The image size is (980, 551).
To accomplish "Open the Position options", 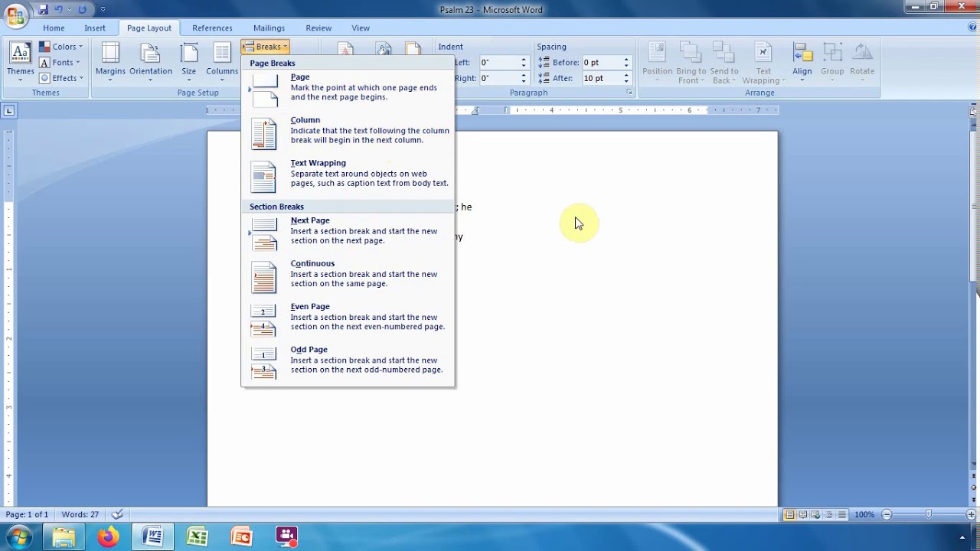I will [657, 62].
